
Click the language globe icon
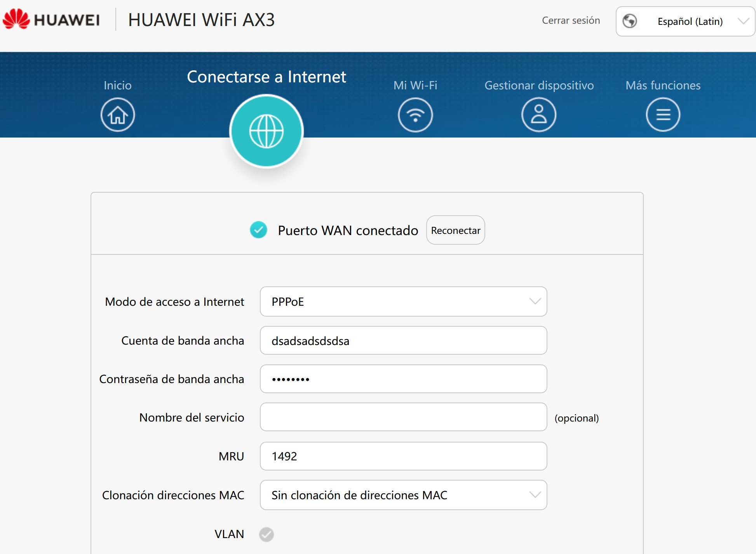[630, 21]
